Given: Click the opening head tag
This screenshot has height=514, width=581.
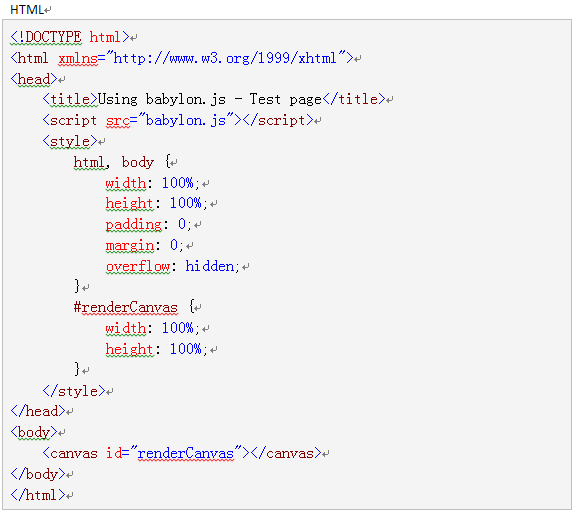Looking at the screenshot, I should coord(34,79).
